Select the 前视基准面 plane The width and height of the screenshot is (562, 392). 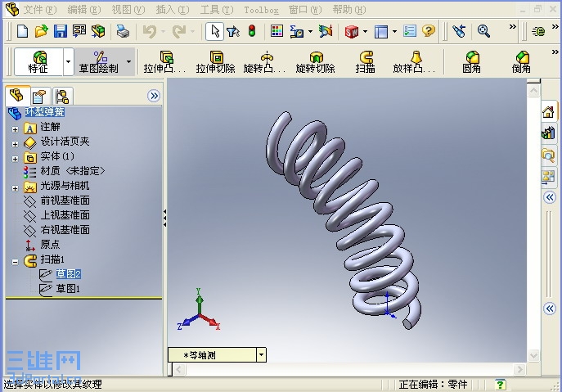pyautogui.click(x=65, y=201)
